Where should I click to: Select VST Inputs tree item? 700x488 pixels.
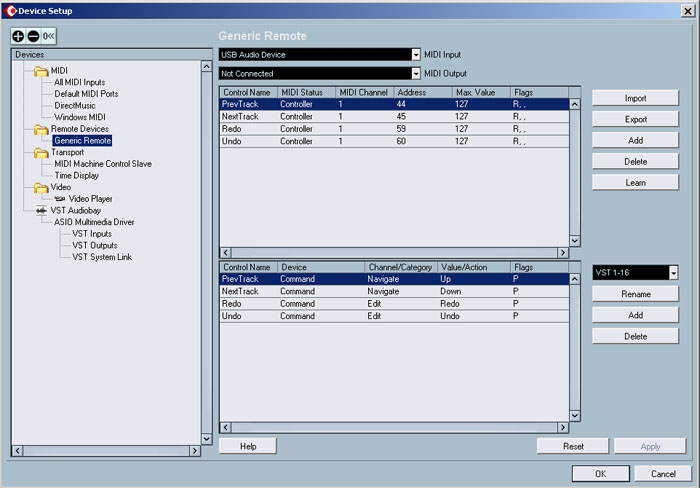pyautogui.click(x=92, y=234)
